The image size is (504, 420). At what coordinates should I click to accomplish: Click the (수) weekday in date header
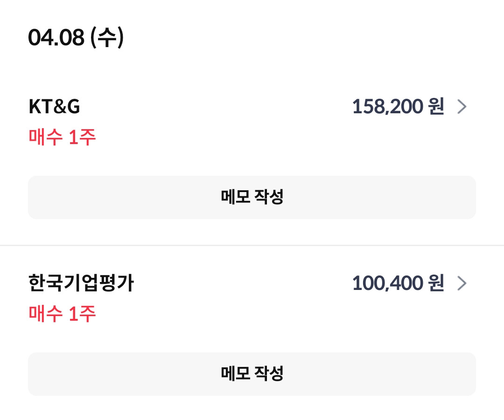pos(107,37)
